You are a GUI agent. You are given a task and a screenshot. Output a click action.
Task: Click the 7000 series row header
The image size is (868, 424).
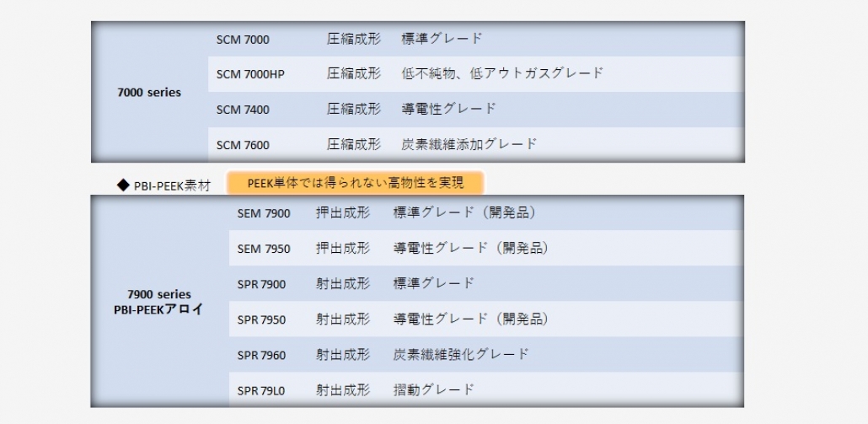[149, 93]
